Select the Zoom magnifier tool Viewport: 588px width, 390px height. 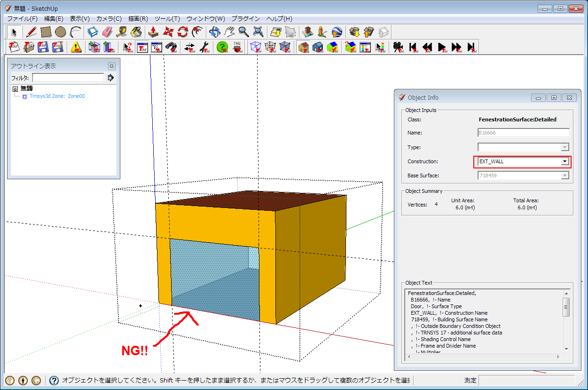243,32
